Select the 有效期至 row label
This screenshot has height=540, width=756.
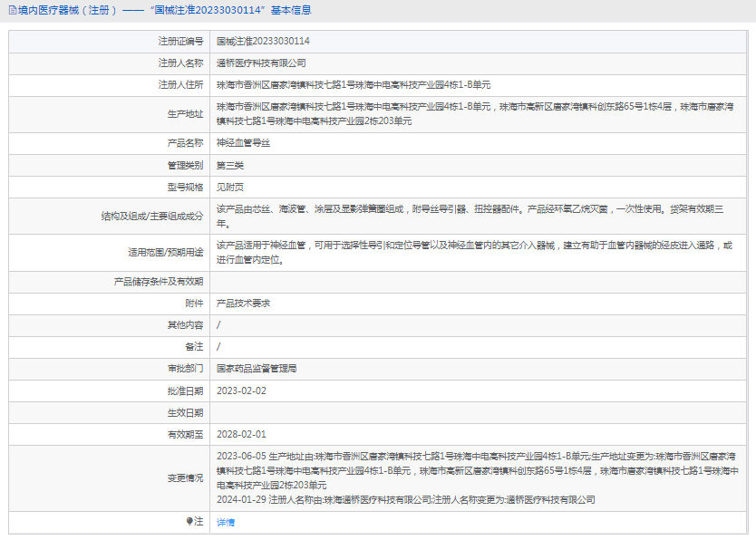coord(185,435)
